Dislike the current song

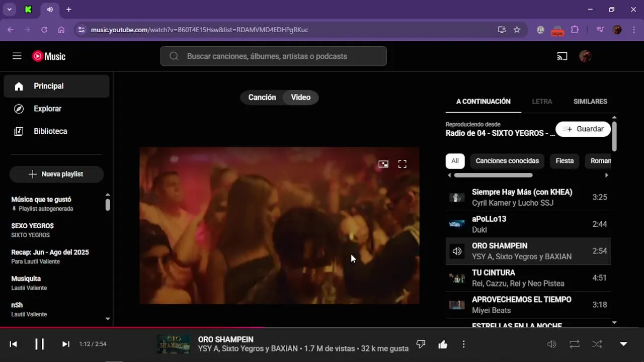tap(421, 344)
